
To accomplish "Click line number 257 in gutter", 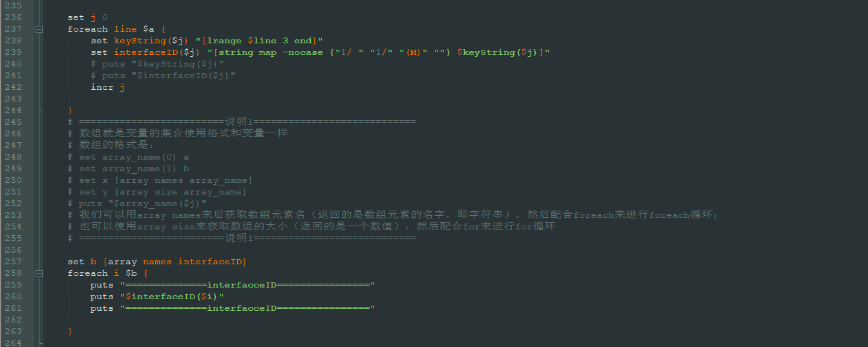I will coord(13,262).
